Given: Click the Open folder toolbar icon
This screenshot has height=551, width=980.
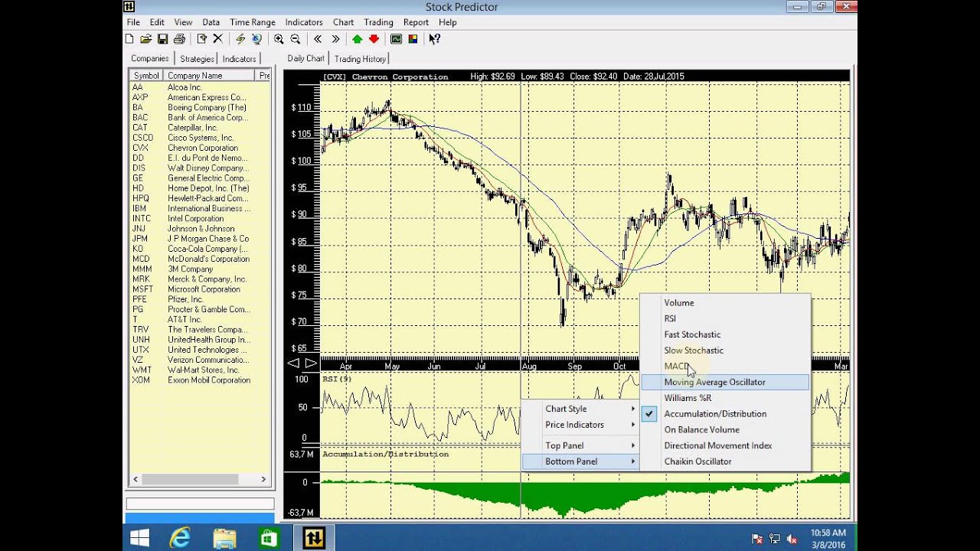Looking at the screenshot, I should click(146, 39).
